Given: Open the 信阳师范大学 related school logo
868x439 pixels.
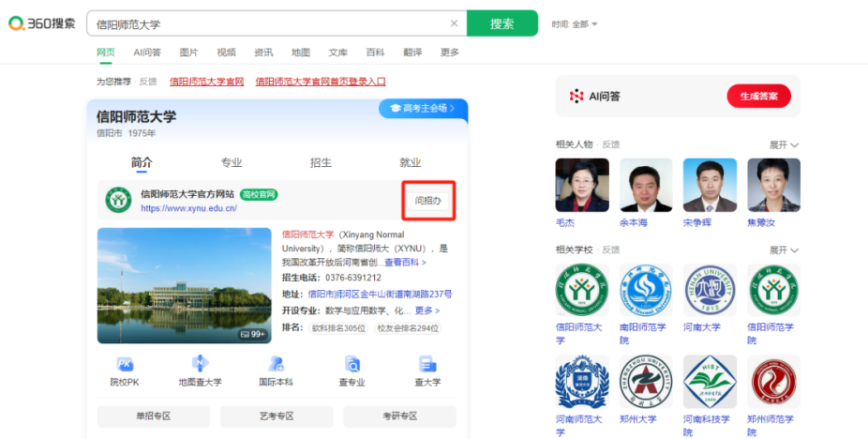Looking at the screenshot, I should (x=582, y=290).
